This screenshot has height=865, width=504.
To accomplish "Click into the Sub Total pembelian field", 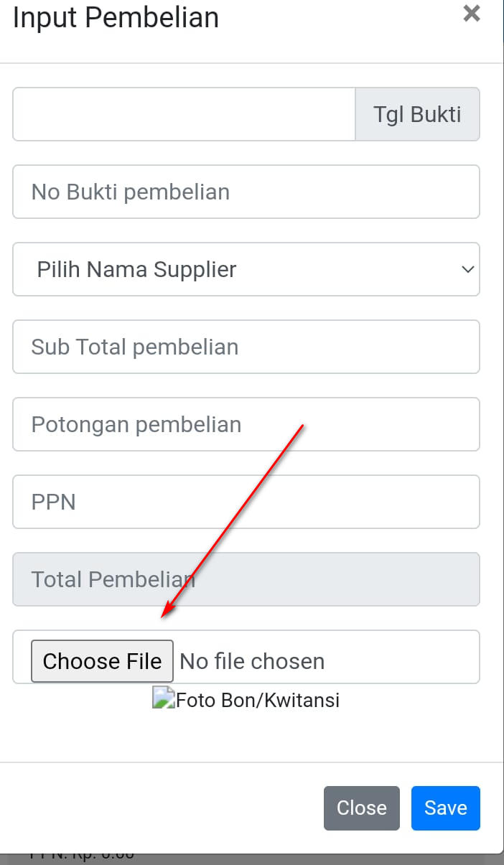I will click(246, 347).
